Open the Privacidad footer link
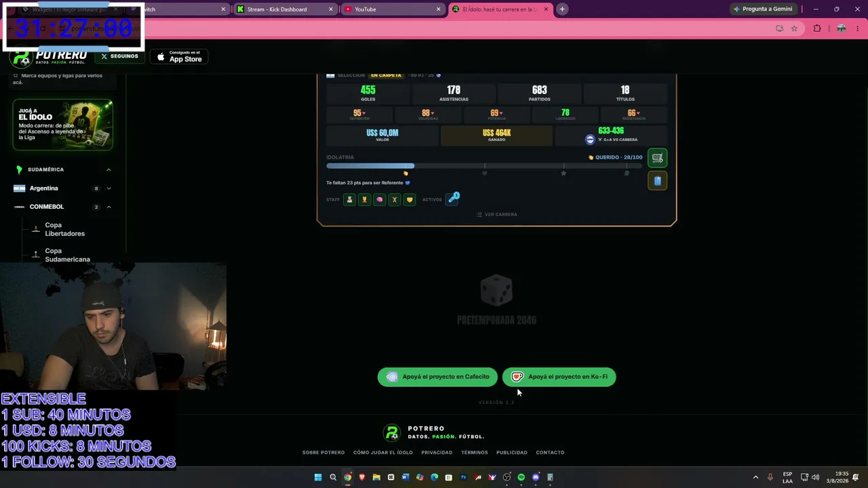Viewport: 868px width, 488px height. [437, 453]
